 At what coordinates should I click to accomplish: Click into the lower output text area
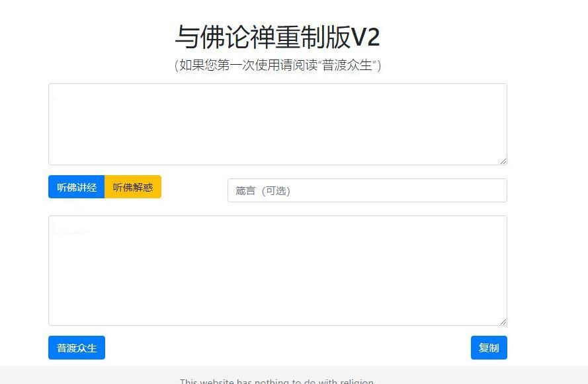[278, 270]
